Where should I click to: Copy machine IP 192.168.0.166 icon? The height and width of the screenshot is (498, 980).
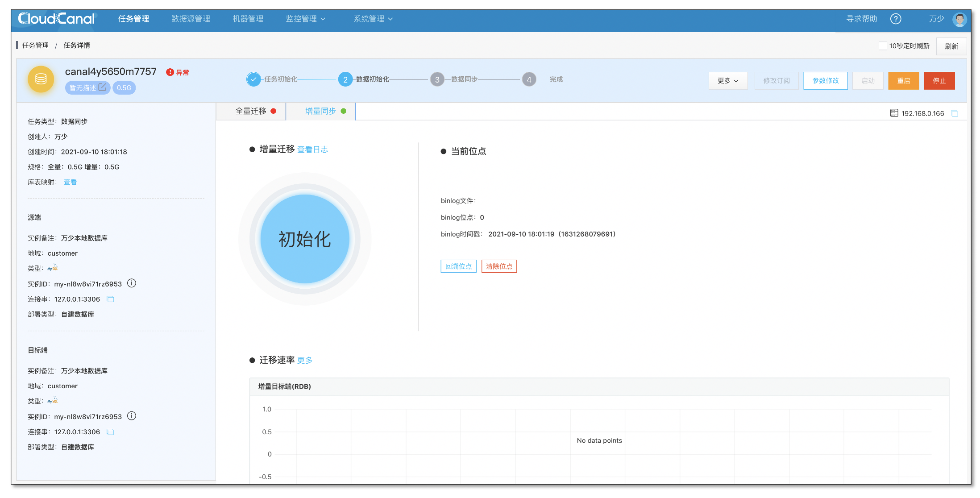[x=955, y=113]
